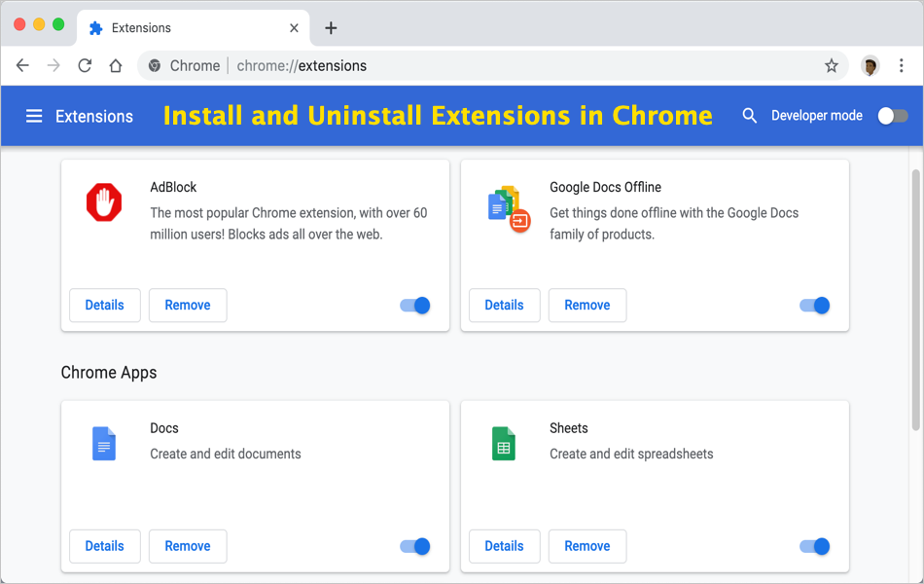
Task: Click the Chrome site info icon in address bar
Action: point(155,65)
